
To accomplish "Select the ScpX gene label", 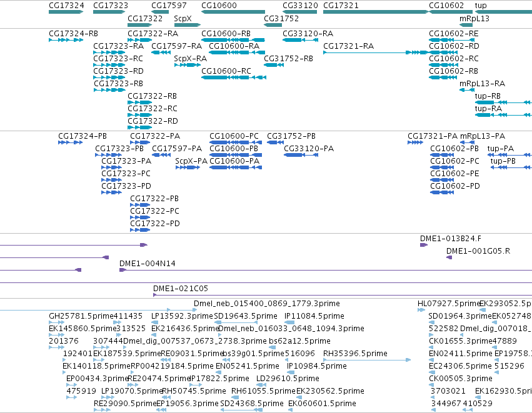I will coord(183,18).
